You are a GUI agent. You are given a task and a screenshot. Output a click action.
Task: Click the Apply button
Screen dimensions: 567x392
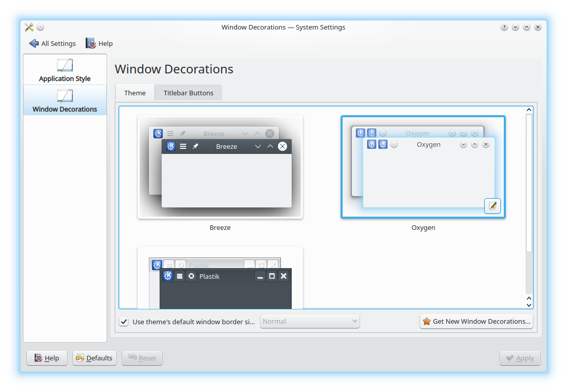coord(520,358)
